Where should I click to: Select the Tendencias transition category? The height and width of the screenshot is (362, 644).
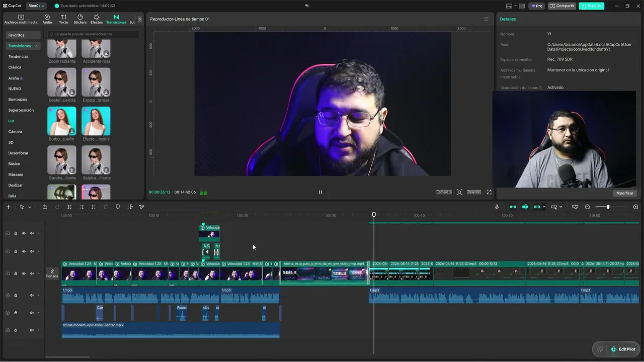[18, 56]
